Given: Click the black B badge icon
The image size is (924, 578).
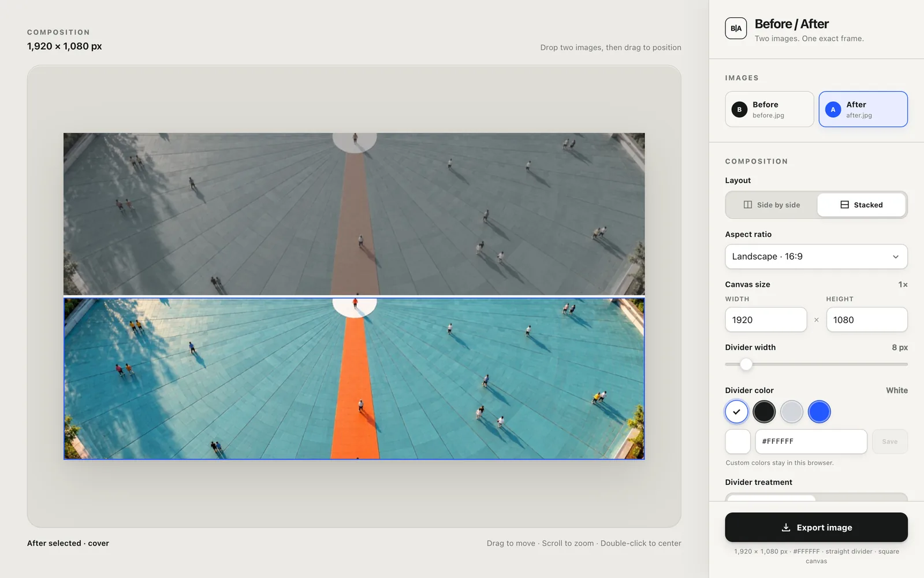Looking at the screenshot, I should coord(739,109).
